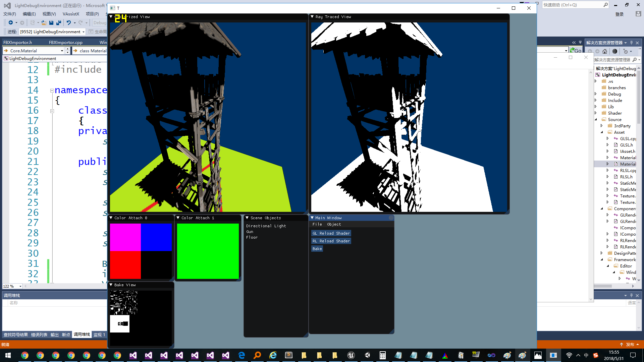Click the Open File folder icon
644x362 pixels.
(x=44, y=23)
